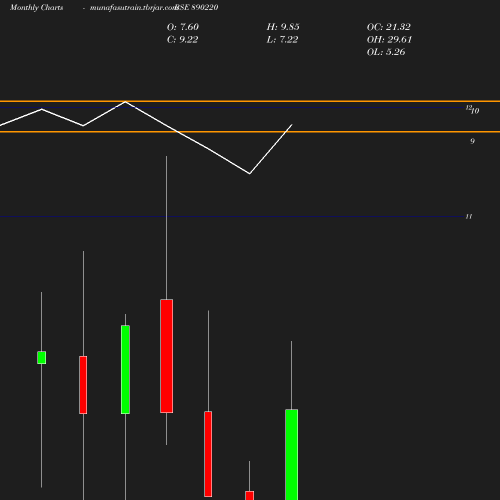The width and height of the screenshot is (500, 500).
Task: Click the "OH: 29.61" reading
Action: tap(389, 39)
